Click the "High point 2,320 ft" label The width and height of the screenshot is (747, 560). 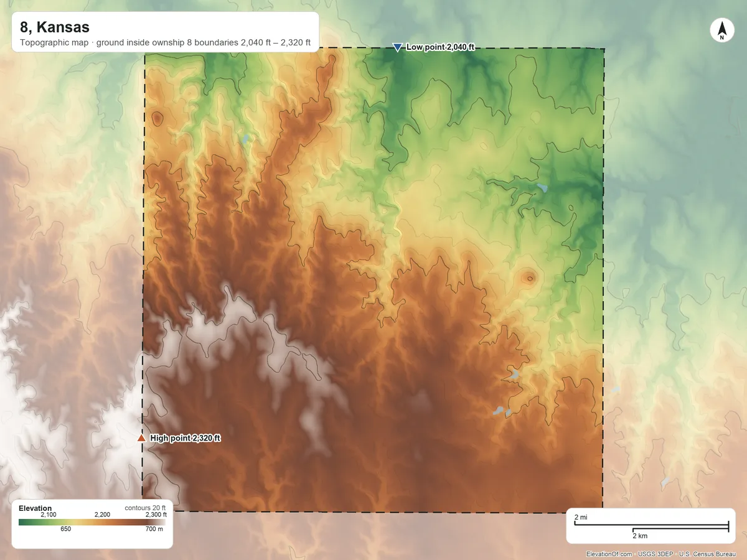186,439
